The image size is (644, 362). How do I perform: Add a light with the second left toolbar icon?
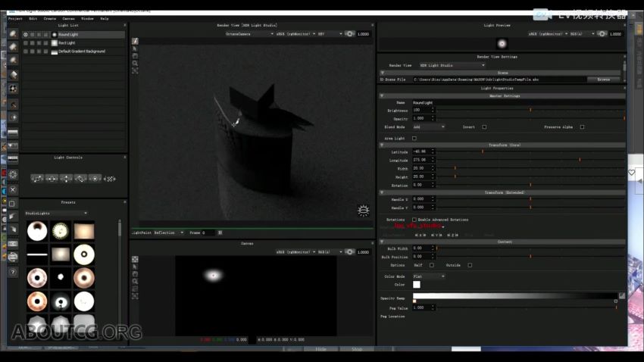pos(13,47)
